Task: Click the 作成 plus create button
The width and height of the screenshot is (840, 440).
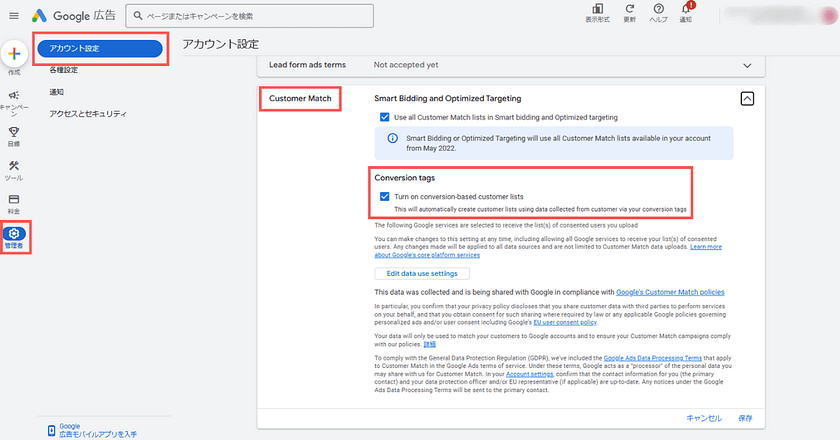Action: pyautogui.click(x=14, y=54)
